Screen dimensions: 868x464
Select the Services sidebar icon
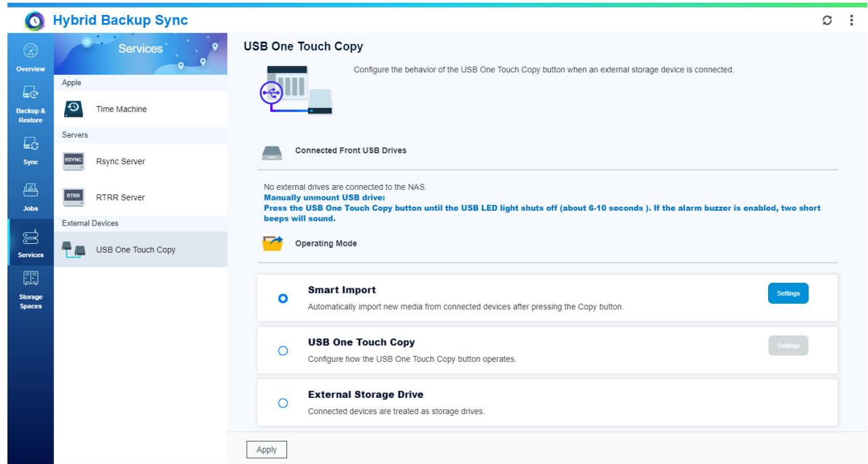[29, 236]
